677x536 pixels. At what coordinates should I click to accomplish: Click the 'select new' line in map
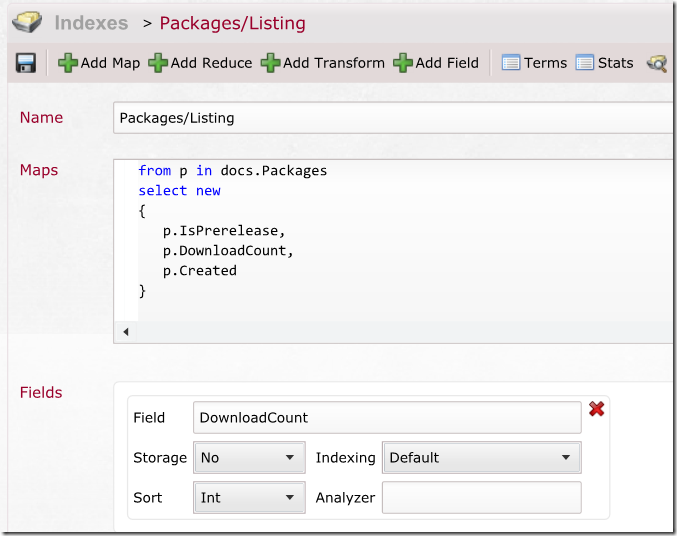(179, 190)
